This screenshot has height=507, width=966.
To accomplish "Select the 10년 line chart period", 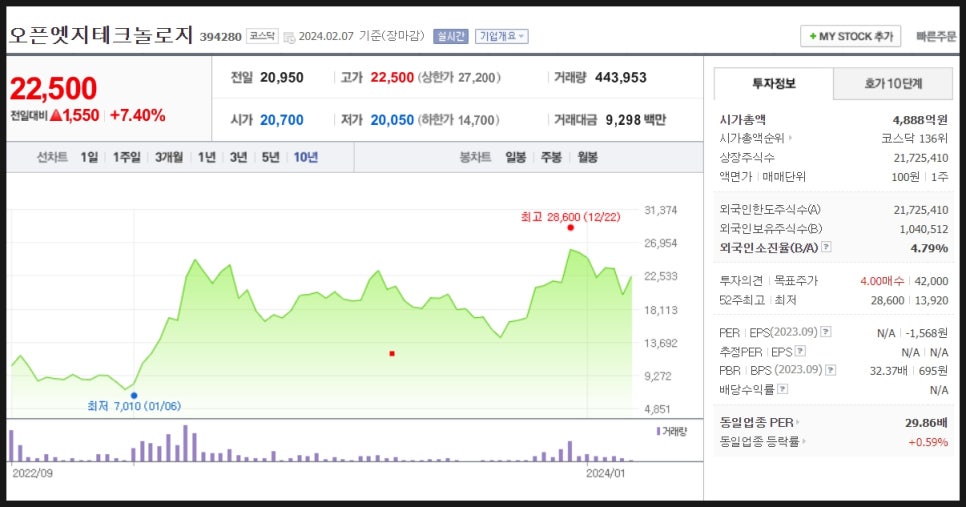I will 306,158.
